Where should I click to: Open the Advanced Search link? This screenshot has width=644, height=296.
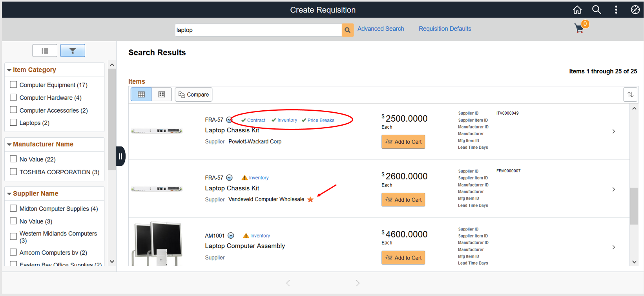click(x=380, y=29)
